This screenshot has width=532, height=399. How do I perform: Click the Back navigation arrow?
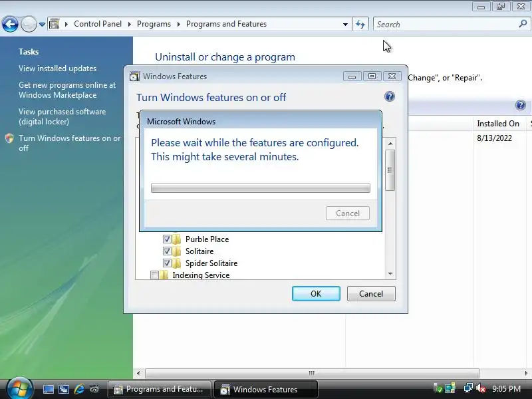[10, 24]
